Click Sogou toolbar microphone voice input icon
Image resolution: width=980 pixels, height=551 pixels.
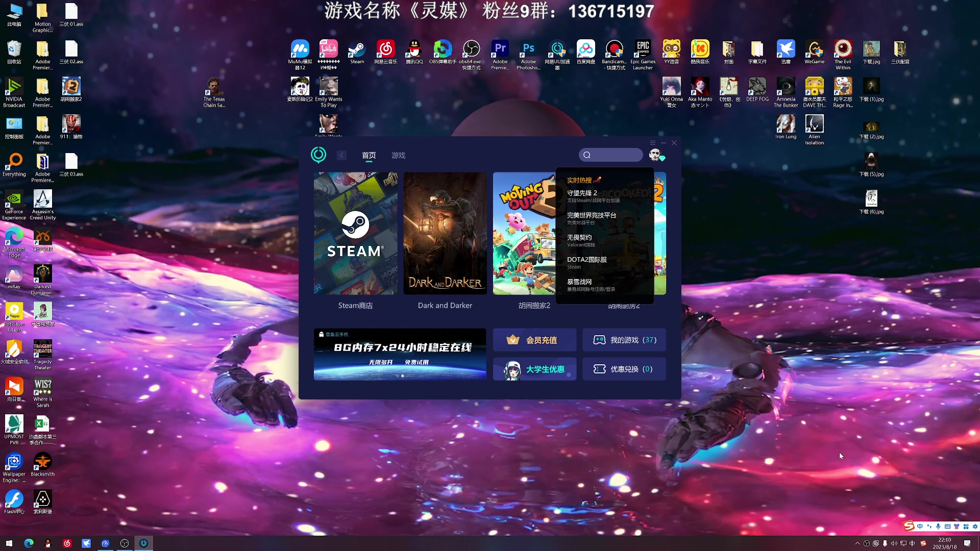pyautogui.click(x=938, y=527)
